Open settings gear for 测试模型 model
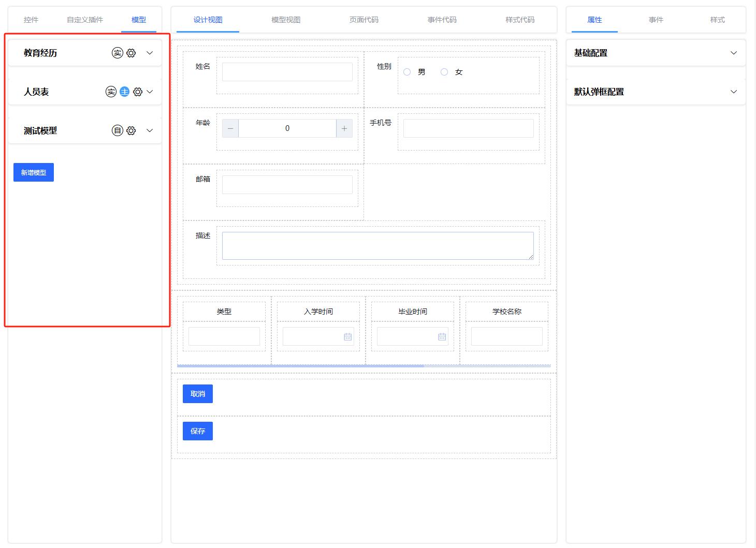The height and width of the screenshot is (548, 756). tap(131, 130)
